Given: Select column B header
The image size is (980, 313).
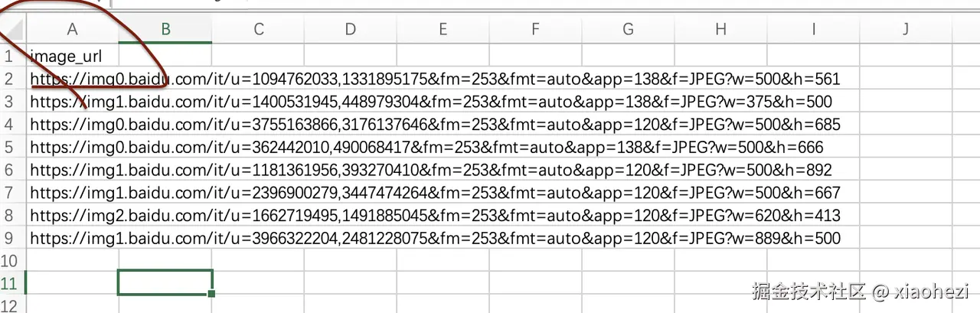Looking at the screenshot, I should click(x=165, y=29).
